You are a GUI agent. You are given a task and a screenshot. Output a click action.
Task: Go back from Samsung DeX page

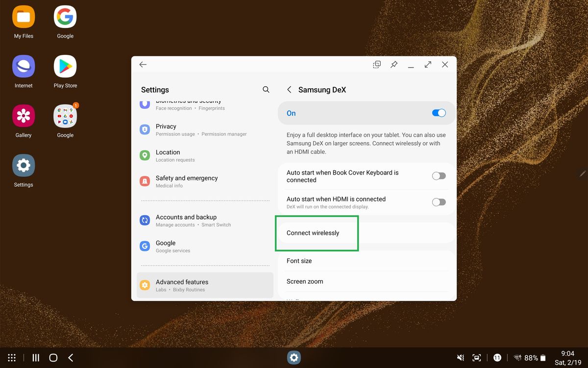point(289,90)
